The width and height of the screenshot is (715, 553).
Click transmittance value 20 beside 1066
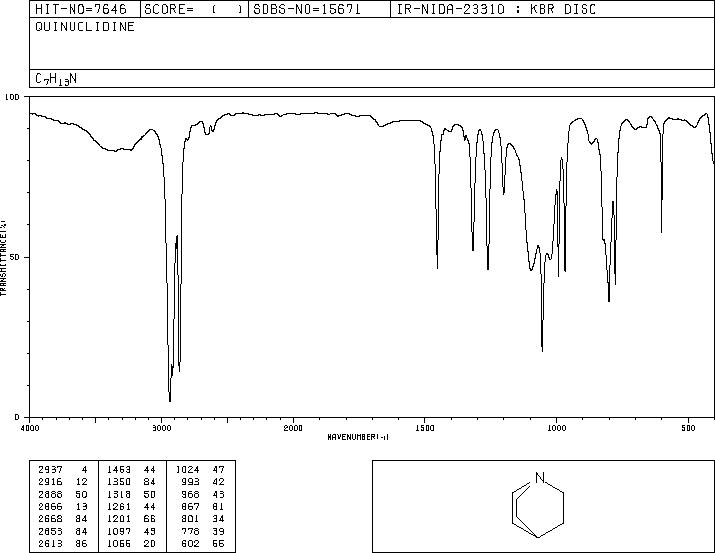pyautogui.click(x=150, y=543)
